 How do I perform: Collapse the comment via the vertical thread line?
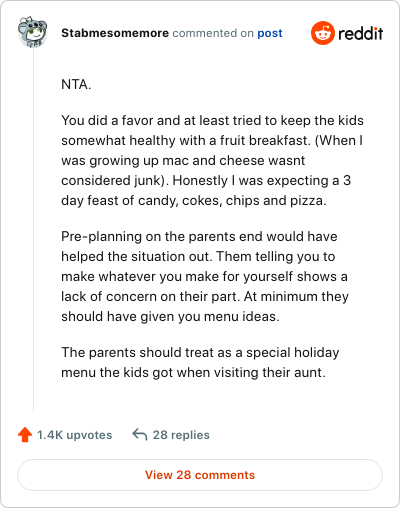tap(33, 230)
